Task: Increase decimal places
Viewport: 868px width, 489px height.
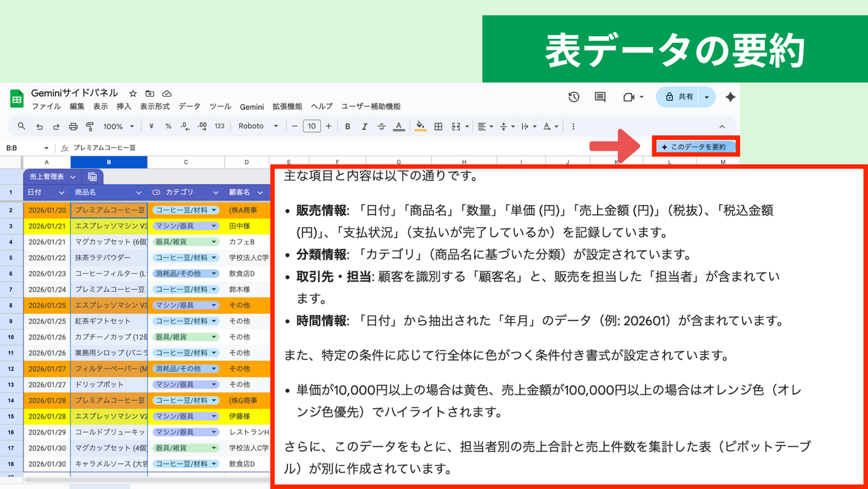Action: (202, 126)
